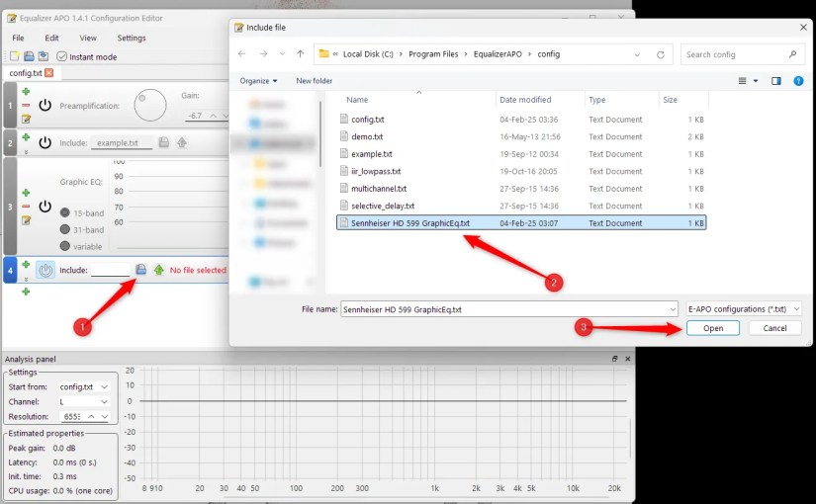This screenshot has width=816, height=504.
Task: Toggle power button in row 4 Include
Action: [45, 270]
